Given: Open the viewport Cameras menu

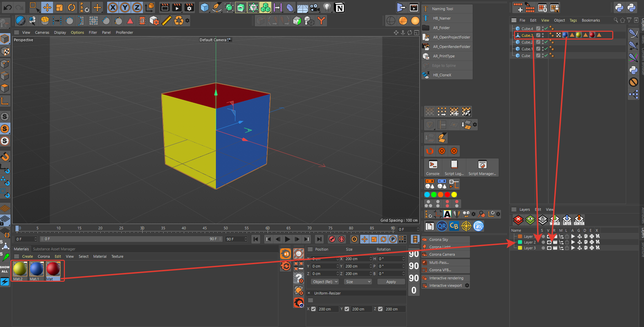Looking at the screenshot, I should (x=42, y=32).
